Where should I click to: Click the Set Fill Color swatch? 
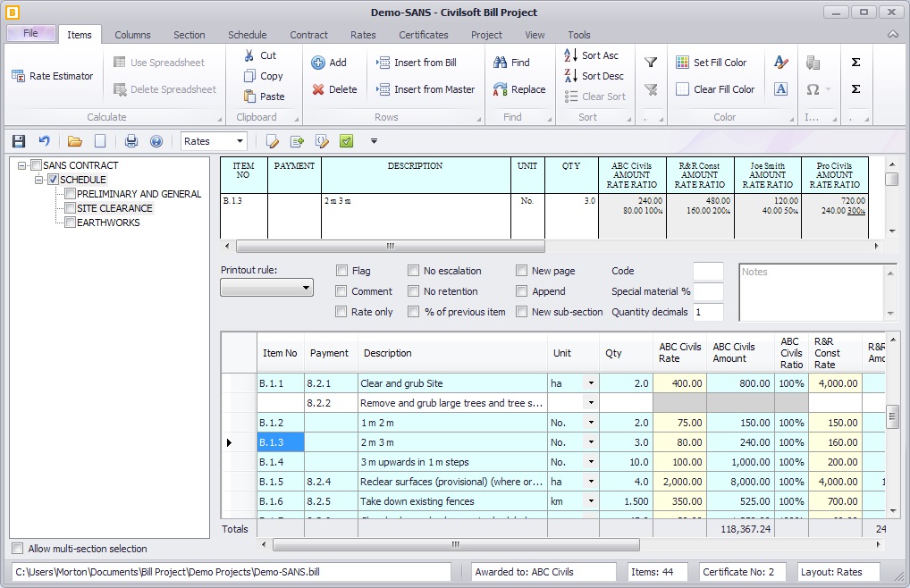click(682, 63)
